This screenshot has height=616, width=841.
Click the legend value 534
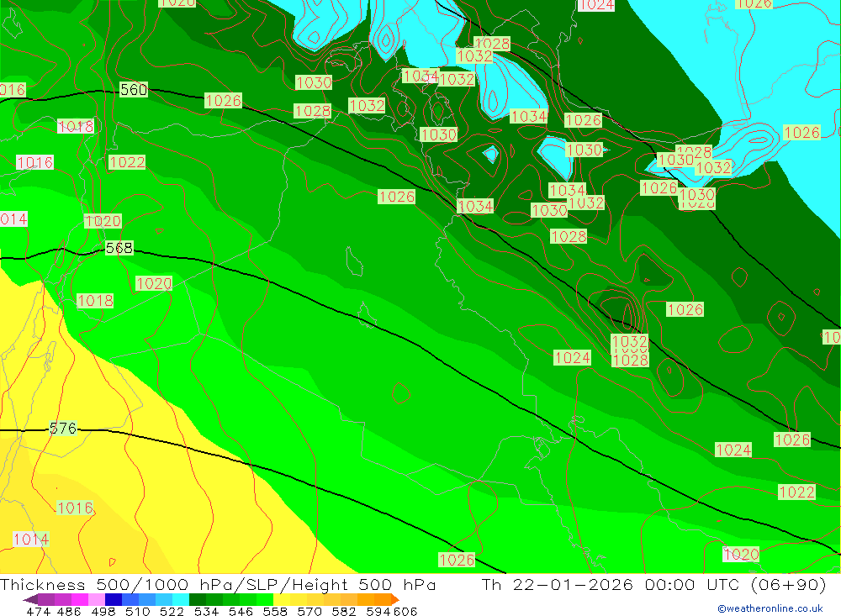click(207, 611)
